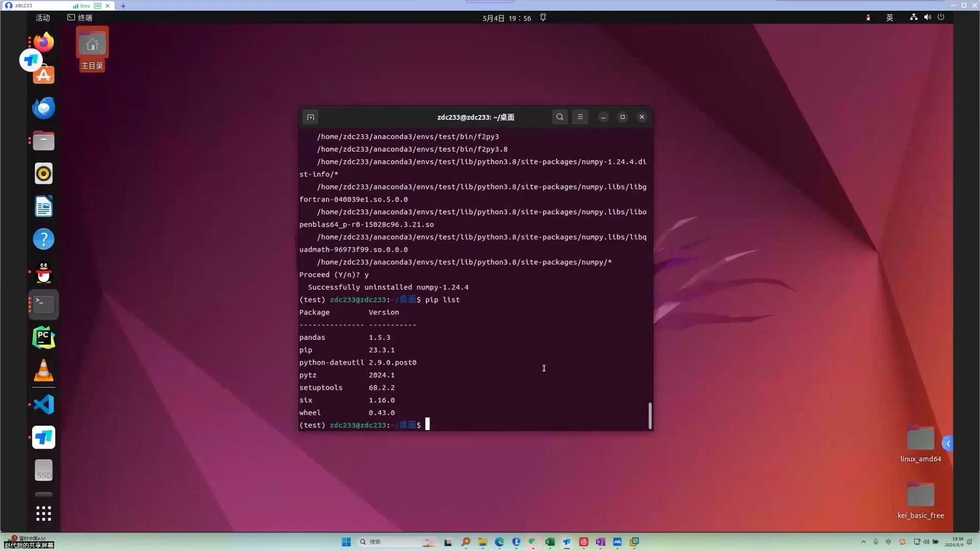This screenshot has width=980, height=551.
Task: Open the date and time notification panel
Action: pyautogui.click(x=507, y=18)
